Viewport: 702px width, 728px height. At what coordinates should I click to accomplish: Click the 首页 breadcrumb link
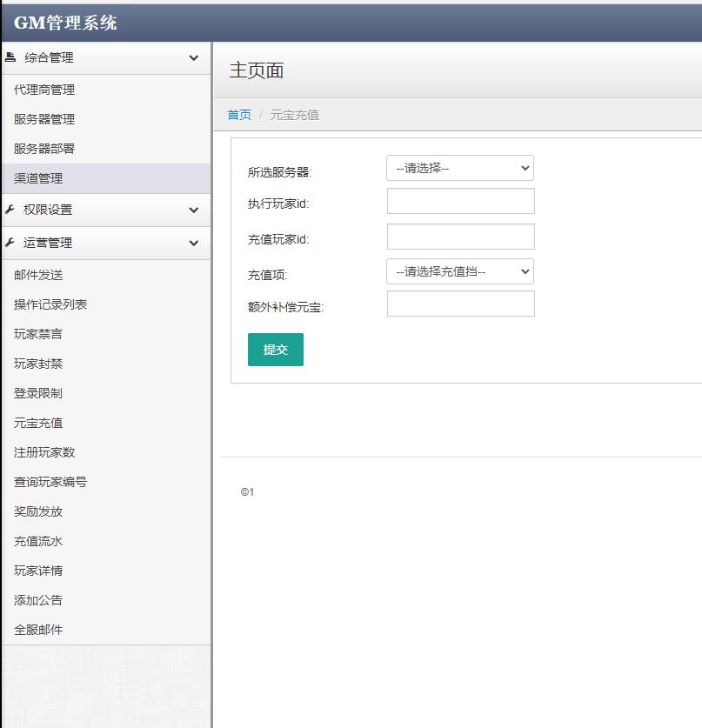[238, 115]
